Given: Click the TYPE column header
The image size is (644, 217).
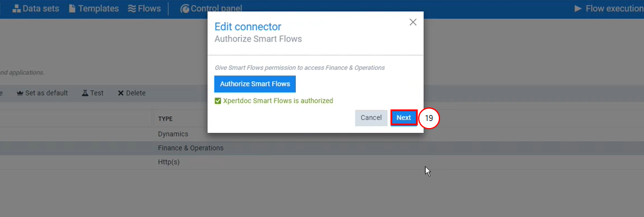Looking at the screenshot, I should pyautogui.click(x=165, y=119).
